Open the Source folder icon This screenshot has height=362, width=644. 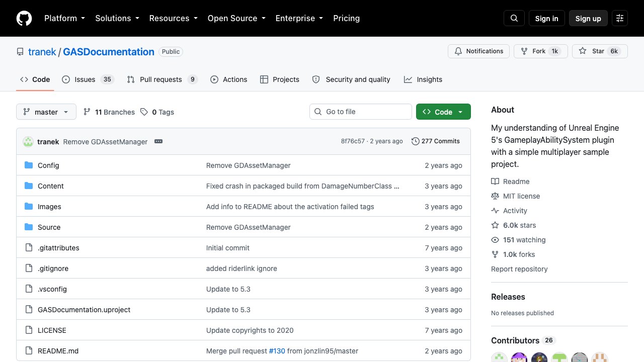tap(29, 227)
